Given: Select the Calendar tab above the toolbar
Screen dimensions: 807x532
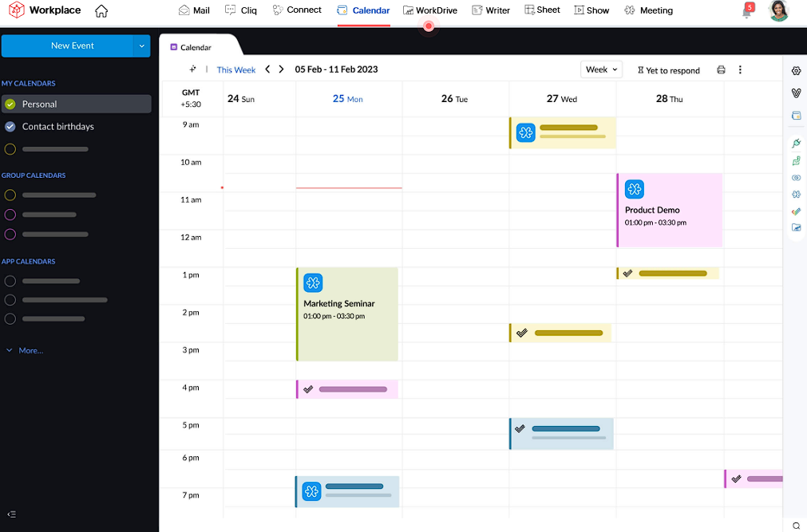Looking at the screenshot, I should point(196,46).
